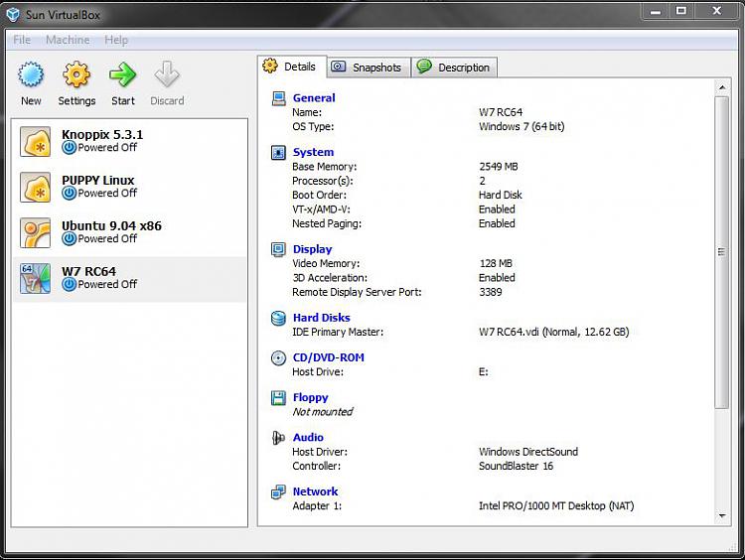The height and width of the screenshot is (560, 745).
Task: Click the 'SoundBlaster 16' controller value
Action: 516,466
